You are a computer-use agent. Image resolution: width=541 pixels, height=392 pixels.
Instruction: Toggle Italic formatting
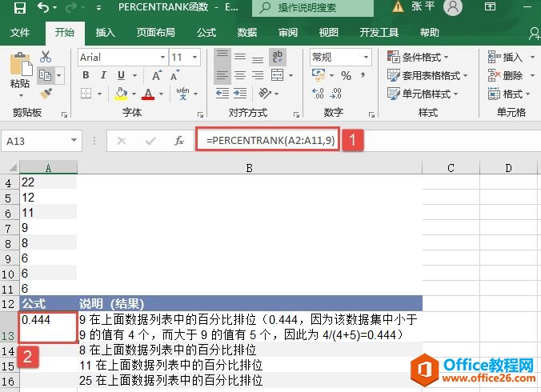coord(103,75)
